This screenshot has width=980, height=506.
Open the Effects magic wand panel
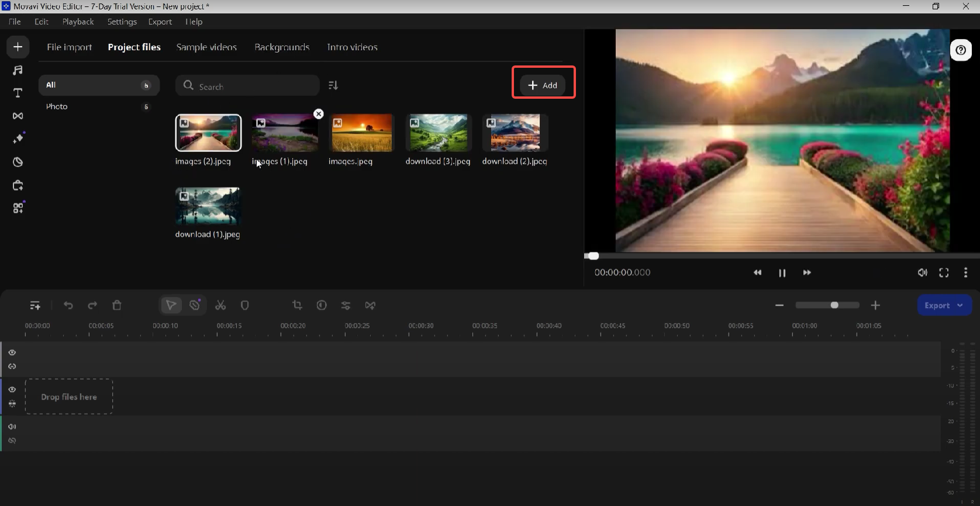pos(18,138)
